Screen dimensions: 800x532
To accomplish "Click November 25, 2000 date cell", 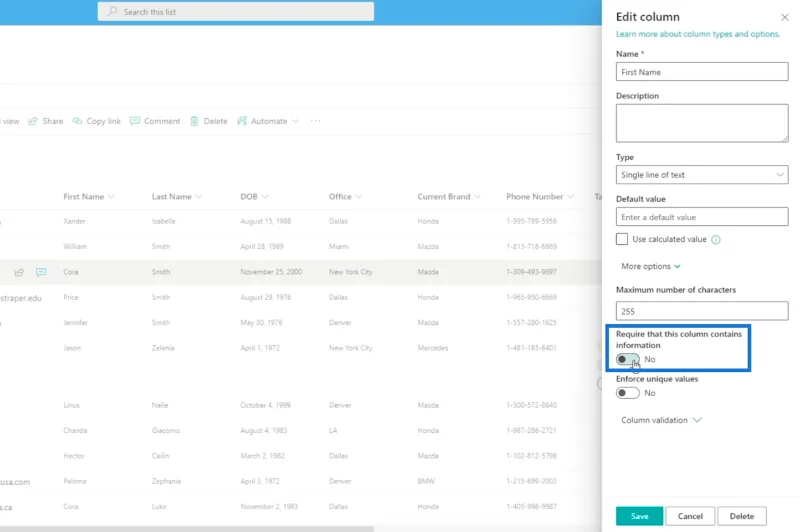I will [x=271, y=272].
